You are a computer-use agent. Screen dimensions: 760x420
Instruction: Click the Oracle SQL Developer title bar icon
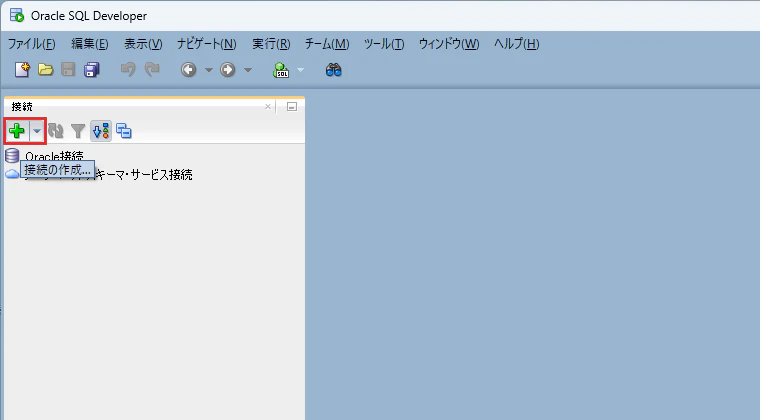point(17,16)
